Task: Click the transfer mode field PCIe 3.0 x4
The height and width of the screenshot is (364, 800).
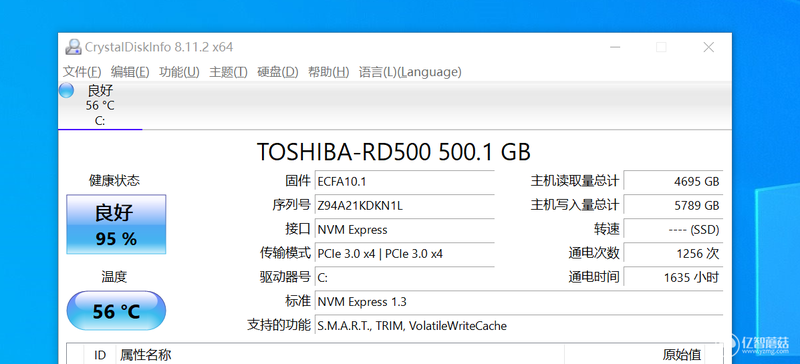Action: click(x=405, y=253)
